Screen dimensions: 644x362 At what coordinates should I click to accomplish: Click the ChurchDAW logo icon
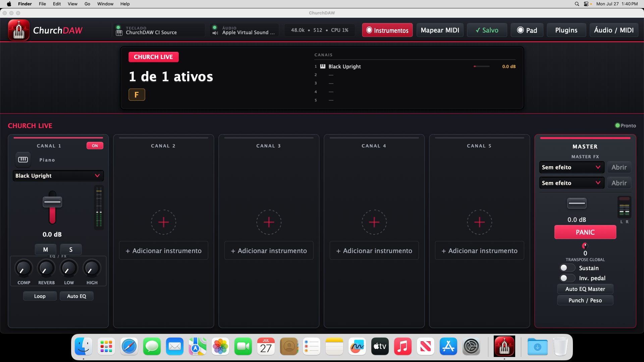tap(19, 30)
